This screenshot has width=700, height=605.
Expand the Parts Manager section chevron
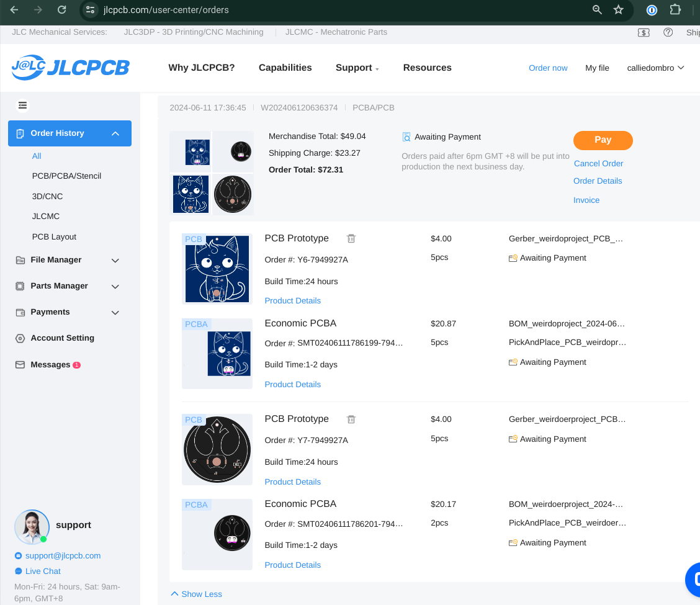click(115, 287)
